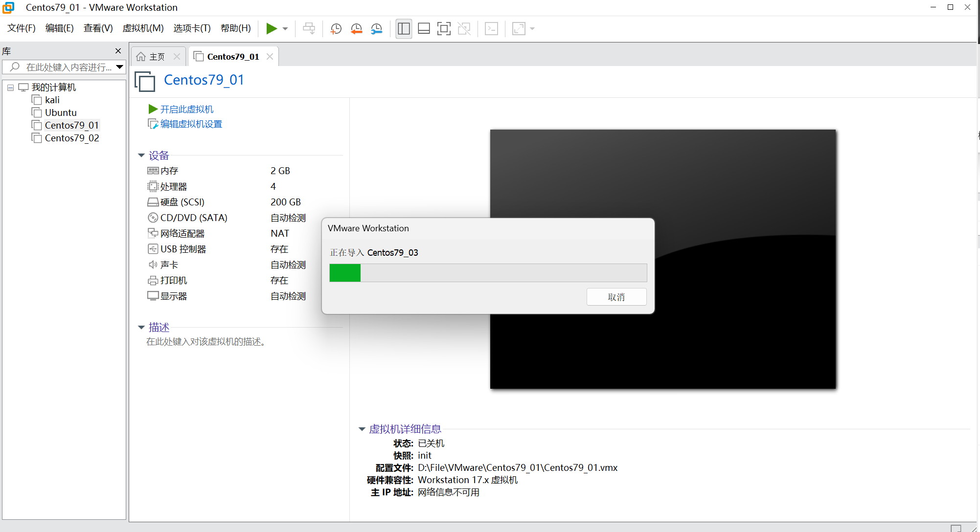The width and height of the screenshot is (980, 532).
Task: Open the stretch display dropdown arrow
Action: click(x=532, y=29)
